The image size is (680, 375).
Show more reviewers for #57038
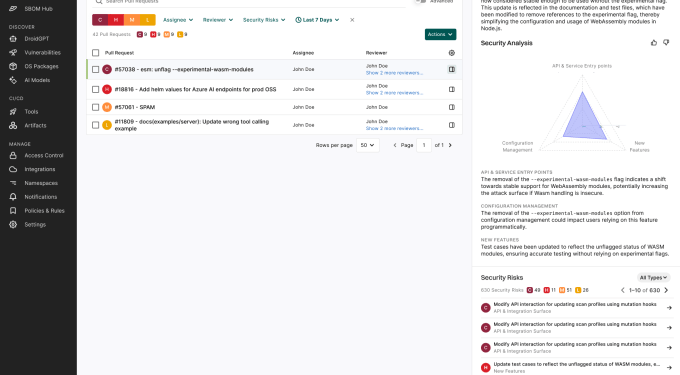point(394,73)
